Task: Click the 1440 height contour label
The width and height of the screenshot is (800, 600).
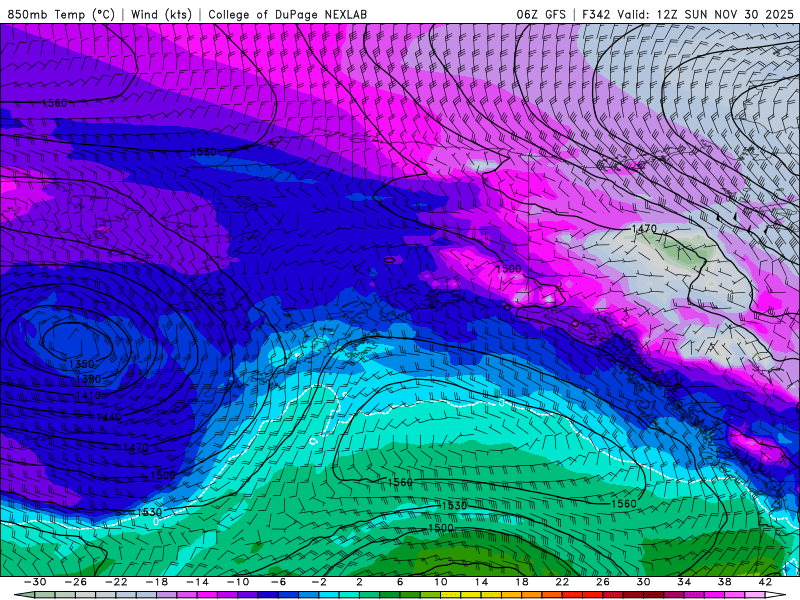Action: click(109, 417)
